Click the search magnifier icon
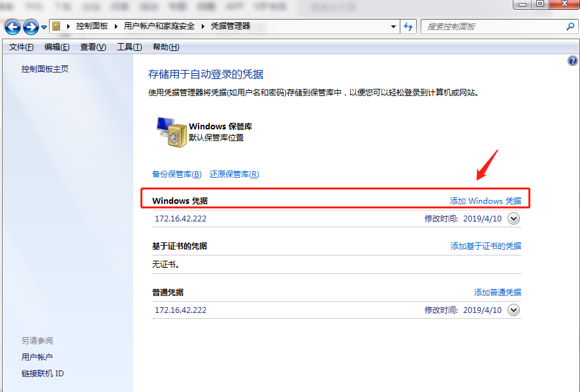This screenshot has height=392, width=580. pos(571,26)
